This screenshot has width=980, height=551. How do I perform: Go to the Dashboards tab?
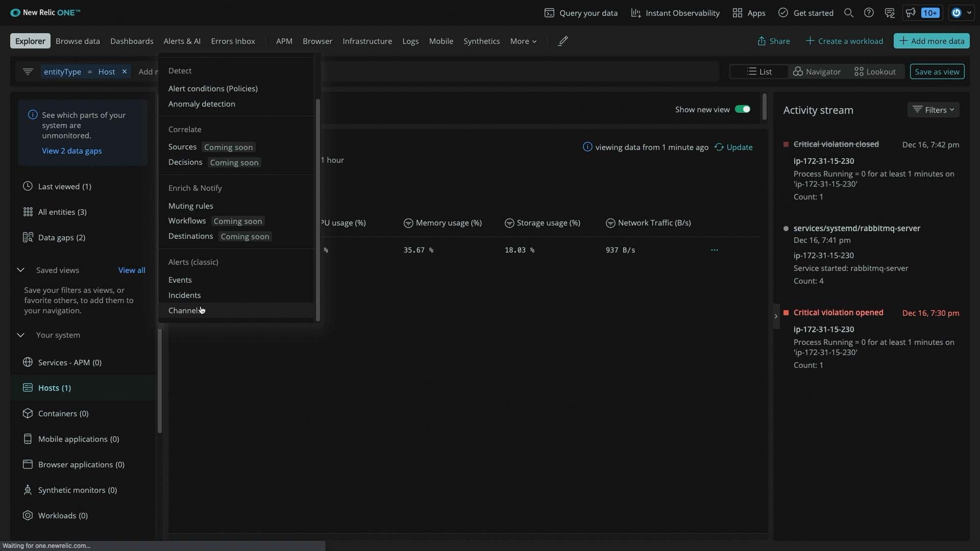pos(132,41)
